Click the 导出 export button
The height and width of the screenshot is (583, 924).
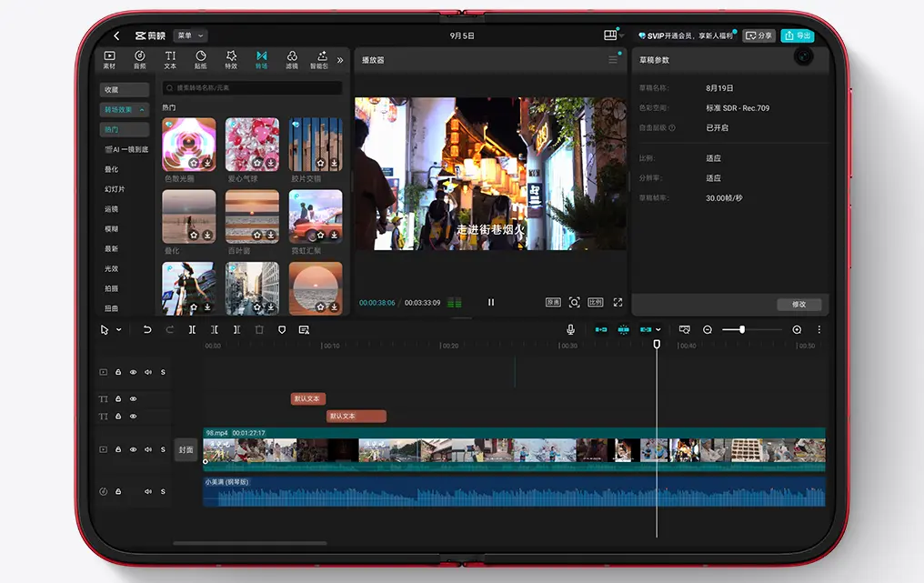798,35
